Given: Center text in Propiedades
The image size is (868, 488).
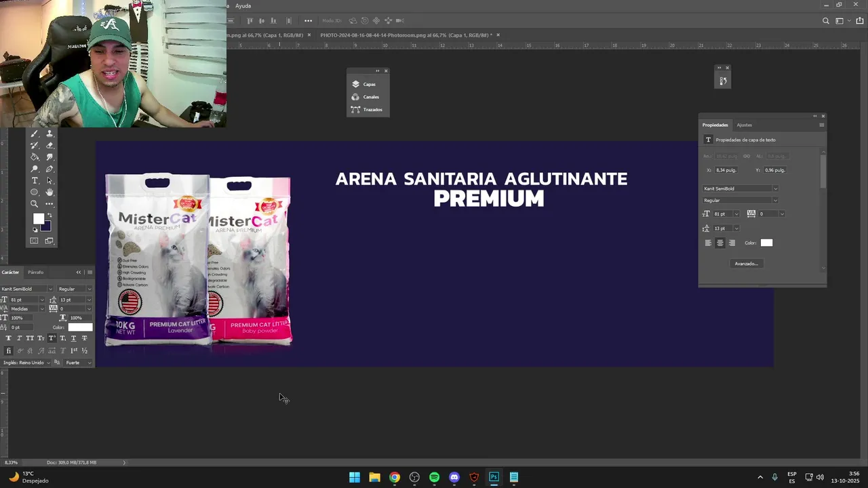Looking at the screenshot, I should click(x=720, y=243).
